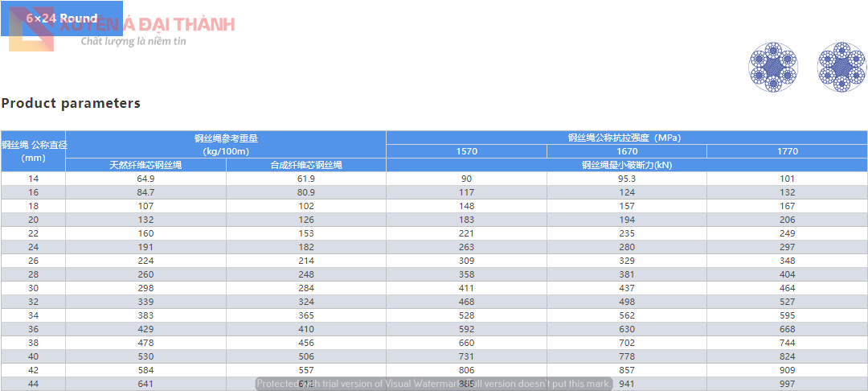
Task: Click the 167 value in the 18 row
Action: (787, 206)
